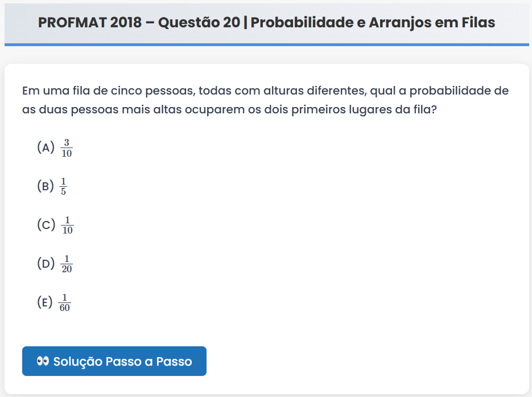Select answer option (D) label

[46, 263]
